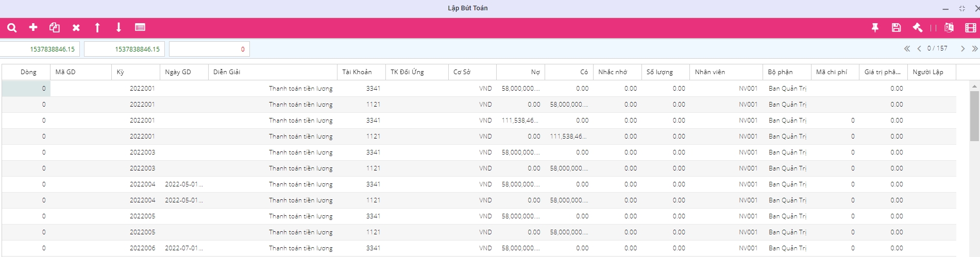The image size is (980, 257).
Task: Click the vertical scrollbar of the table
Action: point(974,116)
